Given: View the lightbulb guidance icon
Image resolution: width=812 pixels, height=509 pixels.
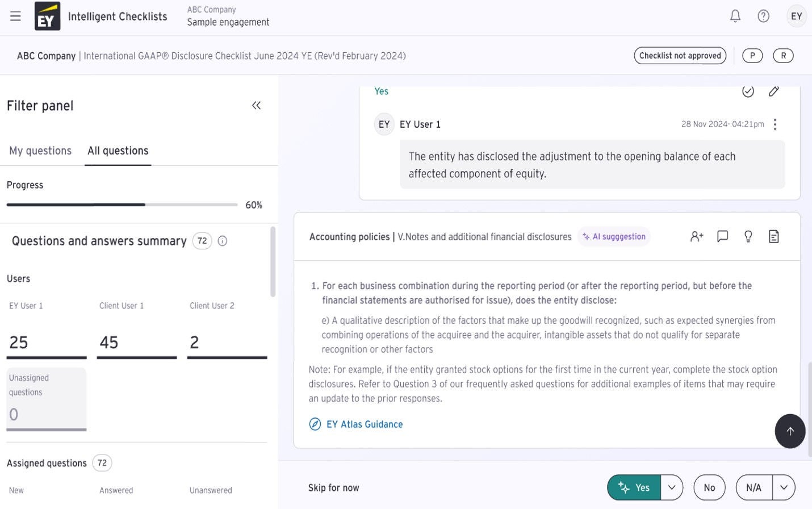Looking at the screenshot, I should coord(748,236).
